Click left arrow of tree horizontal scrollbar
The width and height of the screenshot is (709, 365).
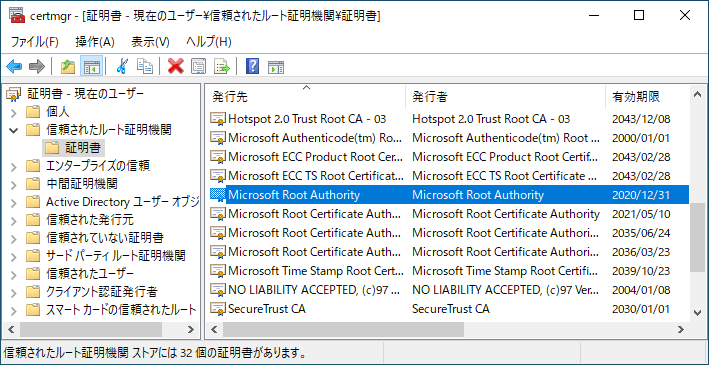11,330
